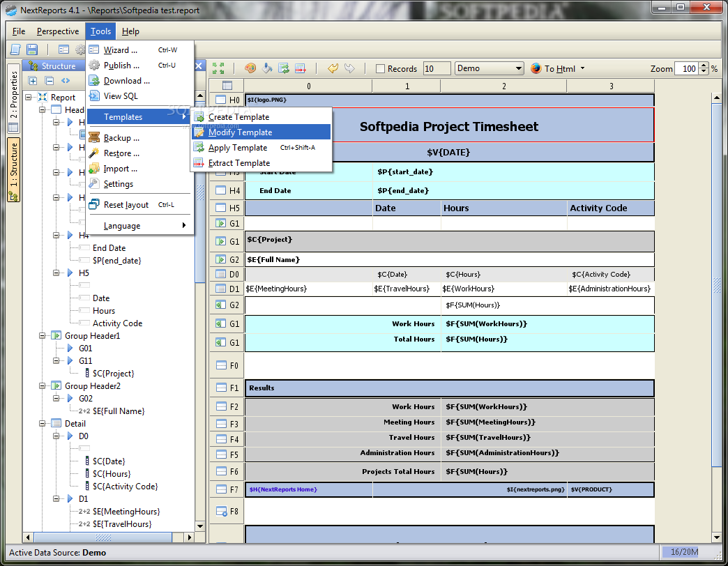Click expand-all plus icon in Structure panel

click(x=33, y=81)
